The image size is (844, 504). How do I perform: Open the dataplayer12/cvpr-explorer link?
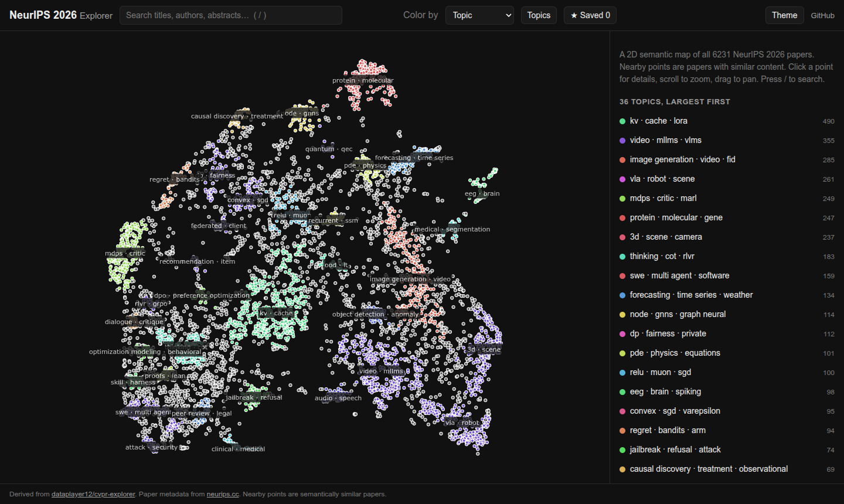[x=93, y=494]
